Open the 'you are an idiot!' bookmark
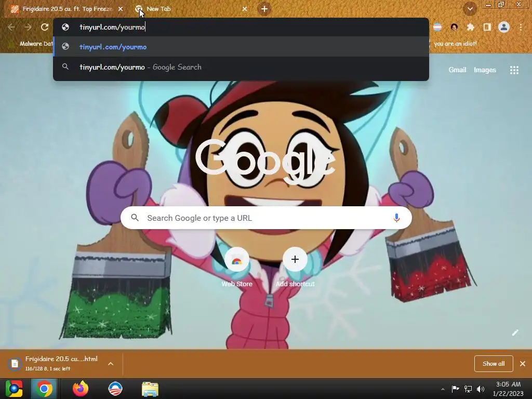 point(455,44)
